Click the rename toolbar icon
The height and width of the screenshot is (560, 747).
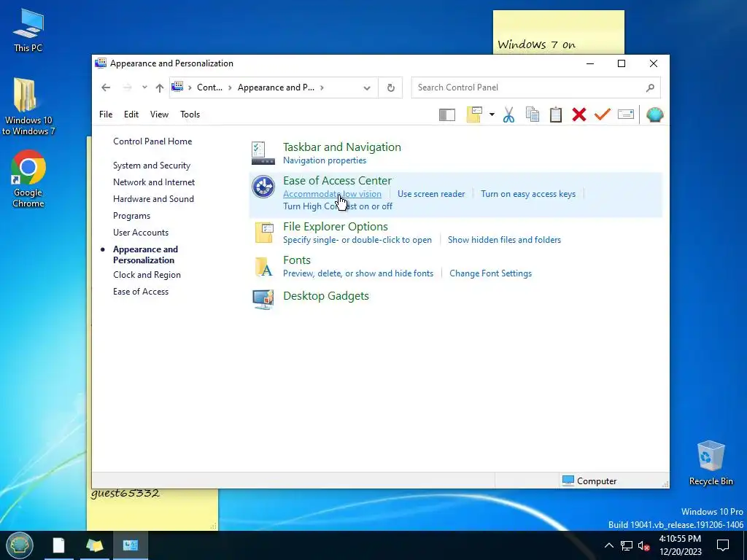(x=625, y=114)
